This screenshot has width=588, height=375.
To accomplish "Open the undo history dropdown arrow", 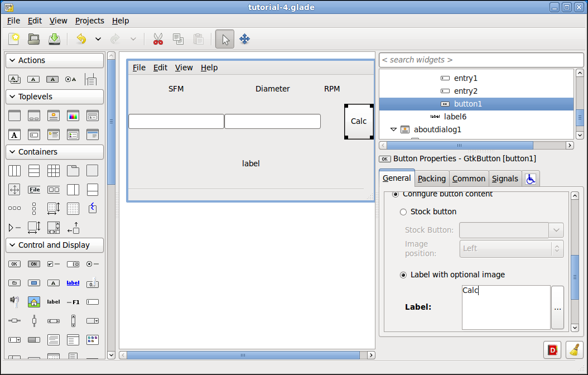I will coord(98,39).
